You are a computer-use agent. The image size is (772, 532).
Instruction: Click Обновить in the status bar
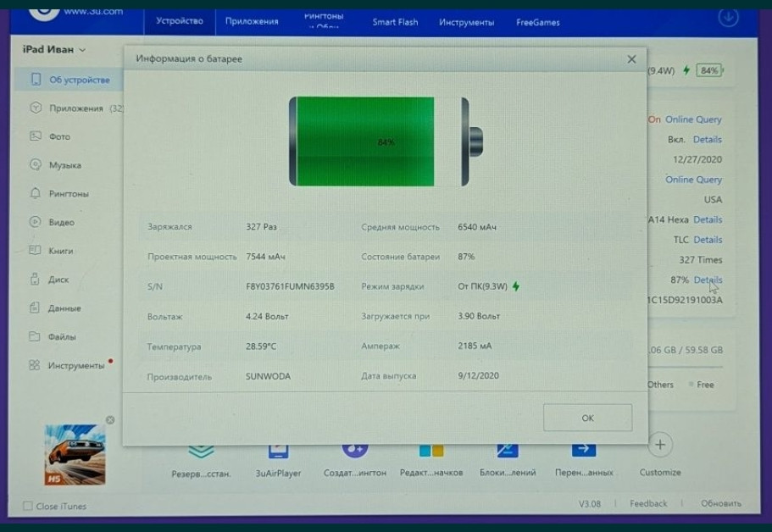721,503
